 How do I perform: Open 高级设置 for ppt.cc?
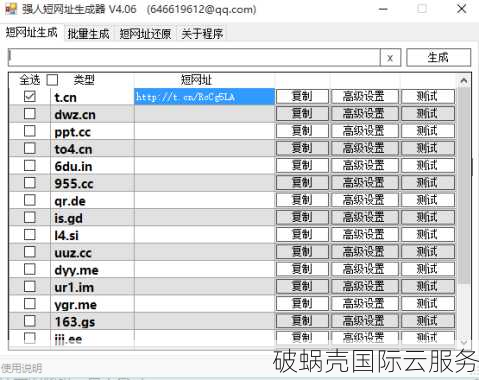[x=365, y=131]
